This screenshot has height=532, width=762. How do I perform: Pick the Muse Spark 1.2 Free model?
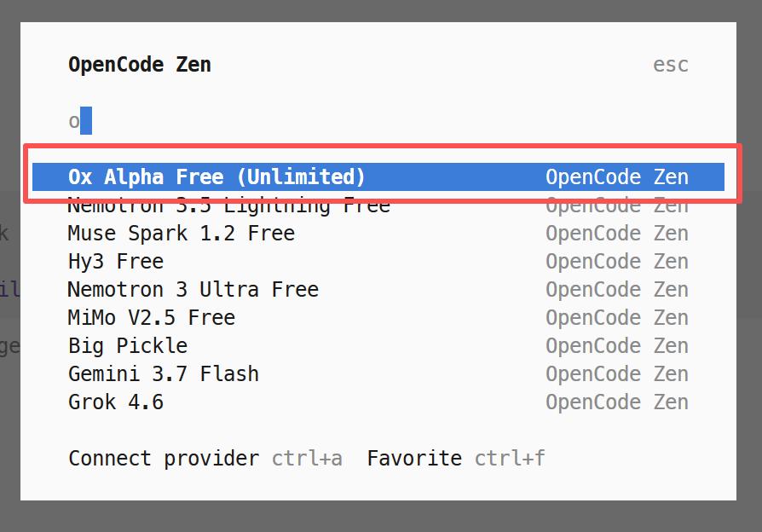pos(378,234)
